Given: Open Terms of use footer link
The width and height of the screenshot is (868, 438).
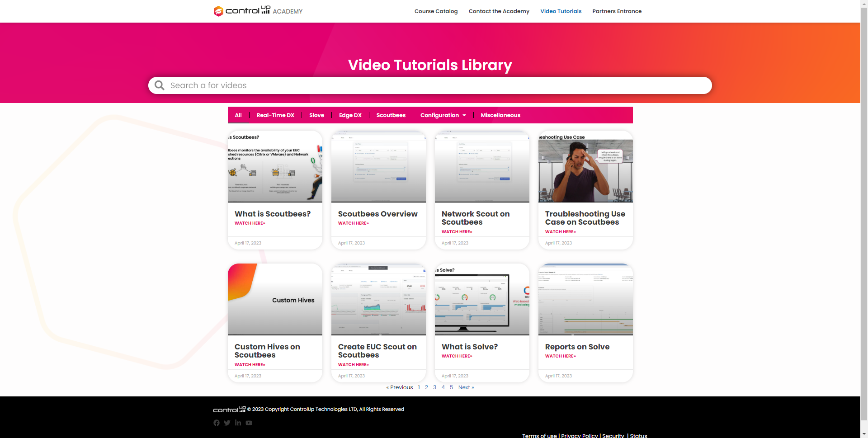Looking at the screenshot, I should 539,435.
